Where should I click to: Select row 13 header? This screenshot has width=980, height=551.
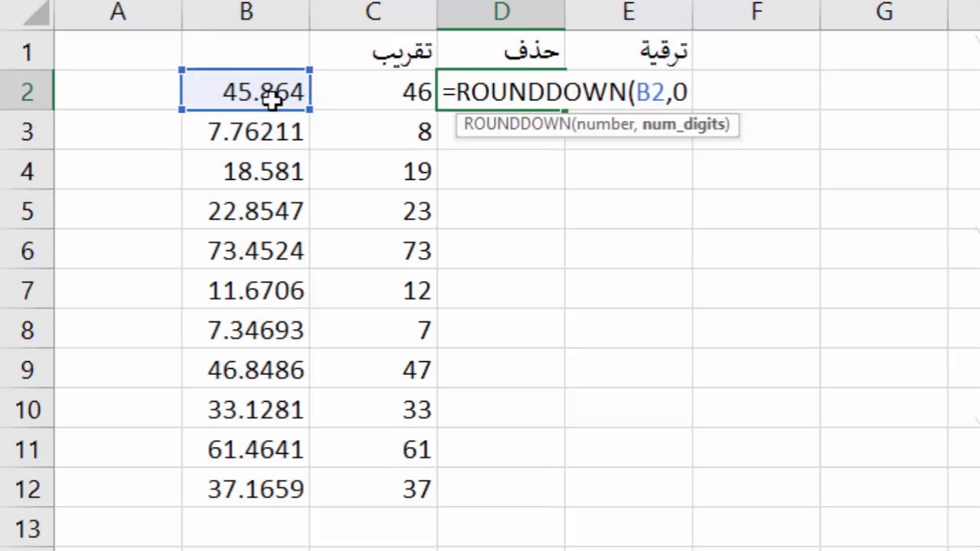27,529
